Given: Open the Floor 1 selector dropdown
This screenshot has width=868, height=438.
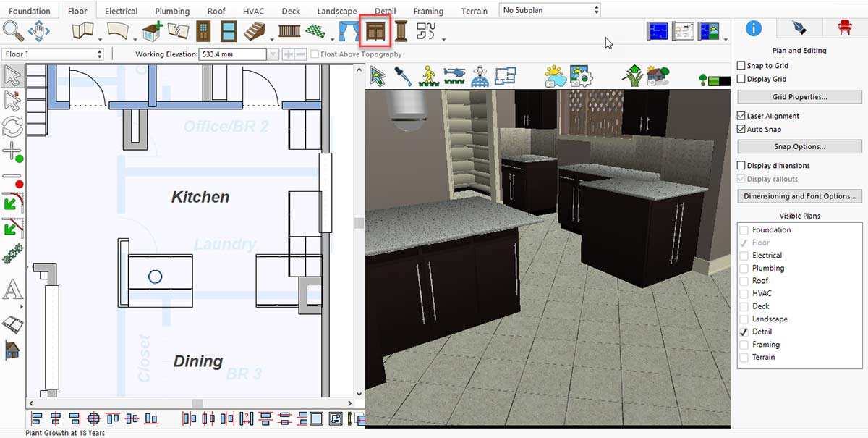Looking at the screenshot, I should pos(51,54).
